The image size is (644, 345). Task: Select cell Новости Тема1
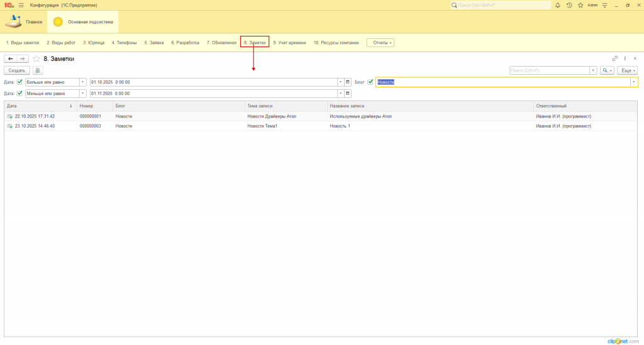pos(286,126)
